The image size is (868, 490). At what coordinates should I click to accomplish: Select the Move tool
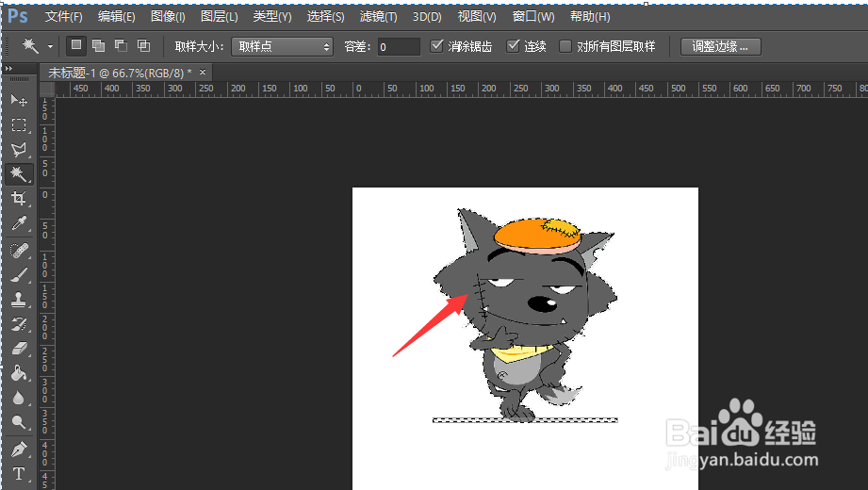19,100
